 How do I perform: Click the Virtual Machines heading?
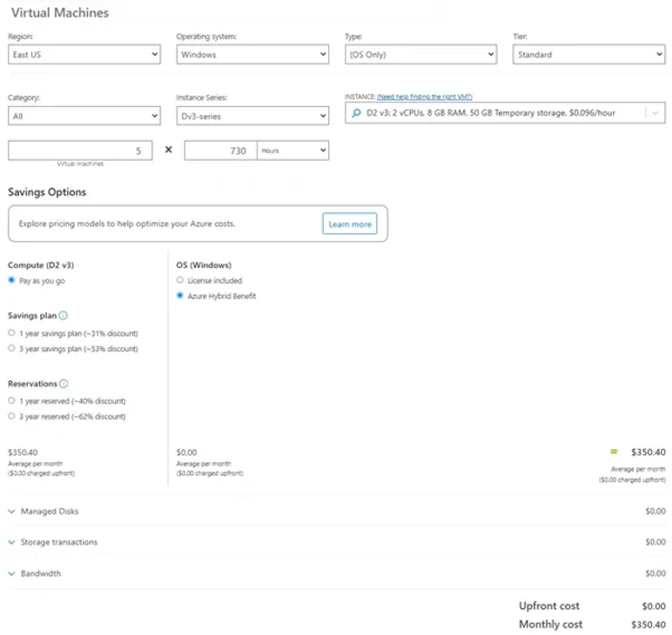[x=60, y=13]
